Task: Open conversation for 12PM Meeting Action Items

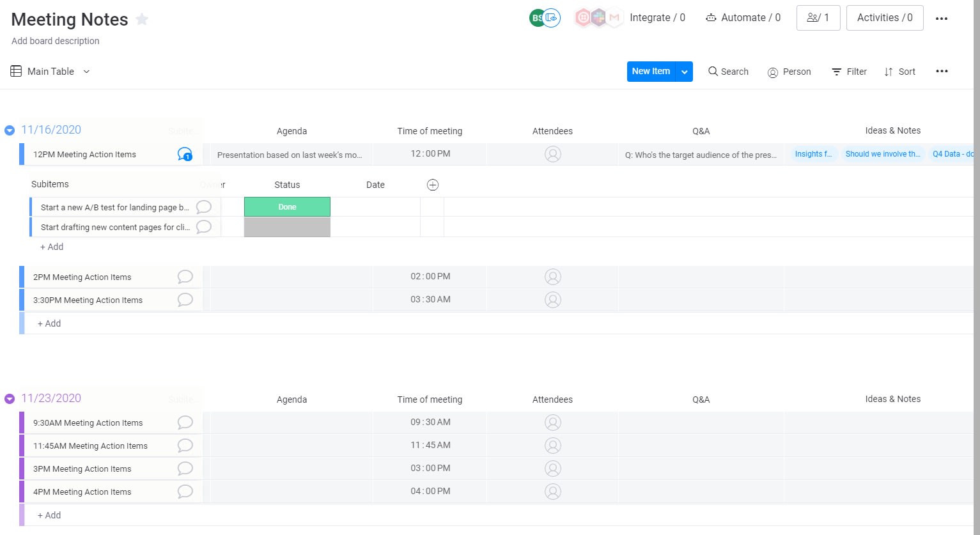Action: (x=185, y=154)
